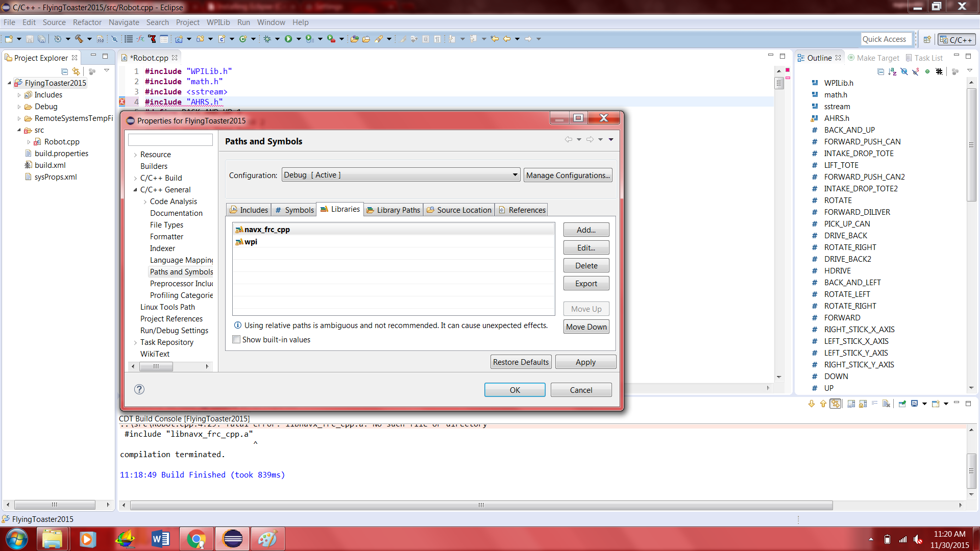Click the Move Down button
The width and height of the screenshot is (980, 551).
tap(586, 327)
